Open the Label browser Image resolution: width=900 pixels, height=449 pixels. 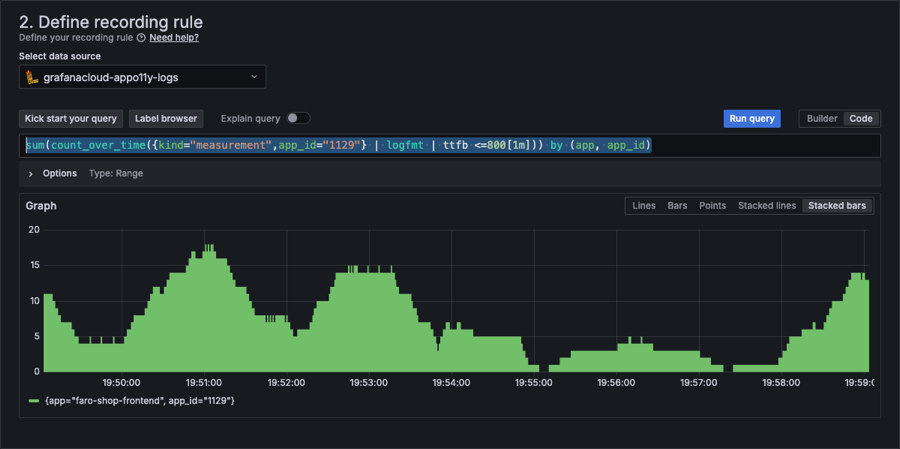(166, 118)
